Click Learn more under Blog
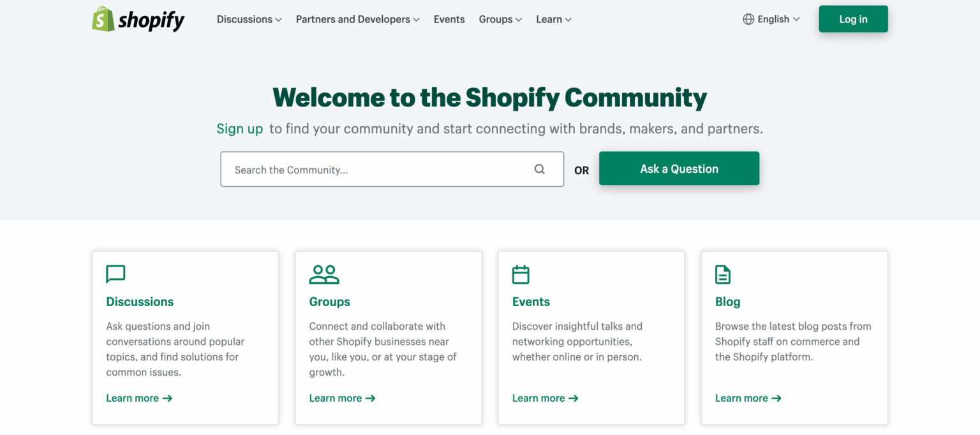The width and height of the screenshot is (980, 435). coord(748,398)
